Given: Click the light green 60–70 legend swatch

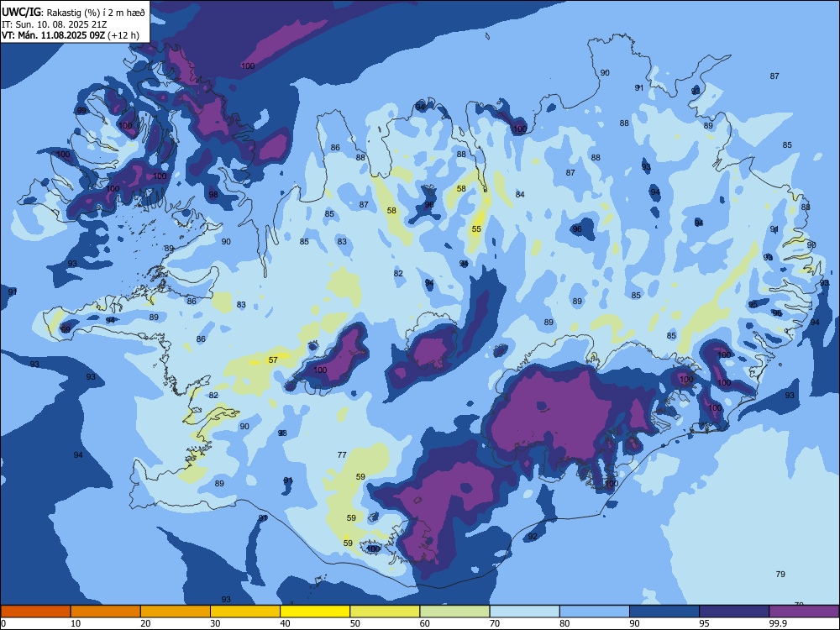Looking at the screenshot, I should click(x=454, y=612).
